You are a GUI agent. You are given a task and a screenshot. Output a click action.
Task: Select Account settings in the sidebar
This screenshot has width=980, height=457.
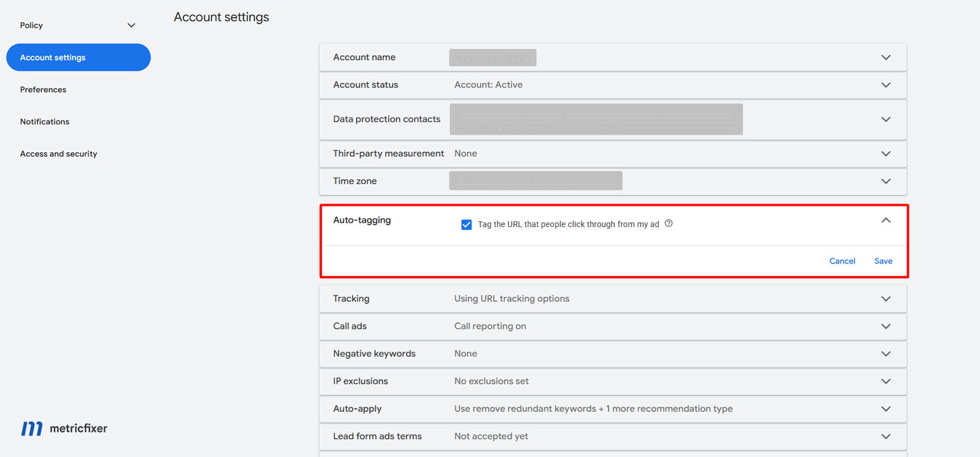pos(78,58)
